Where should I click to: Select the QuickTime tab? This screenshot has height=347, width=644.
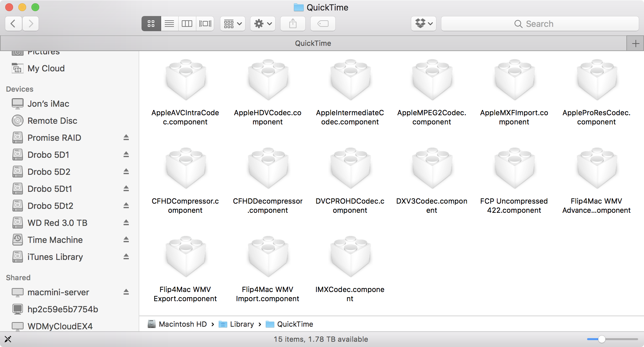[x=313, y=43]
